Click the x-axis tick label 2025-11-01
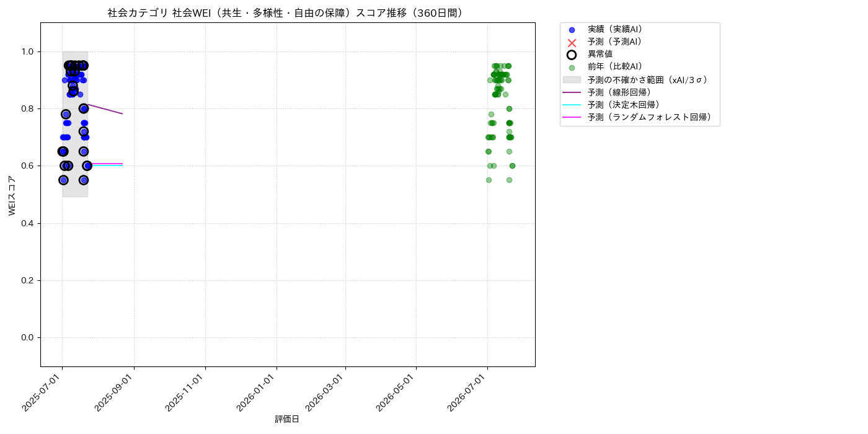 coord(187,393)
